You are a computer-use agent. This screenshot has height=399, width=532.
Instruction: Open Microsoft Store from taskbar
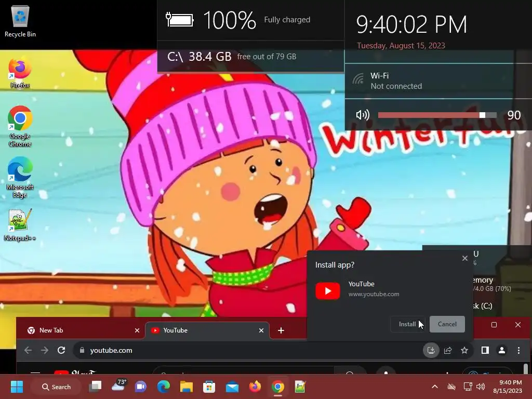point(209,387)
